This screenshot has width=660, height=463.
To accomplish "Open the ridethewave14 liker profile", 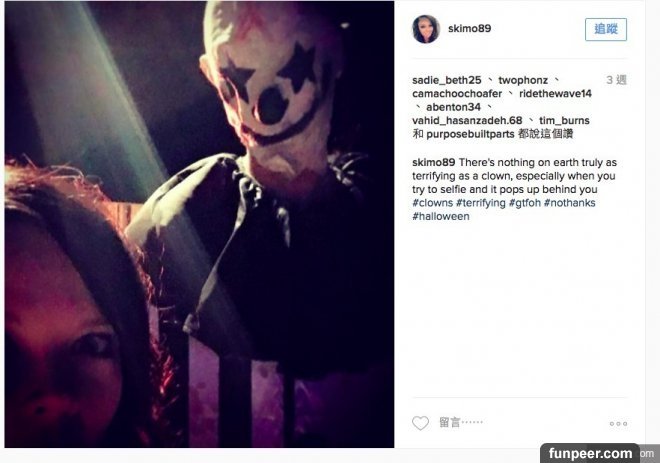I will (x=555, y=93).
